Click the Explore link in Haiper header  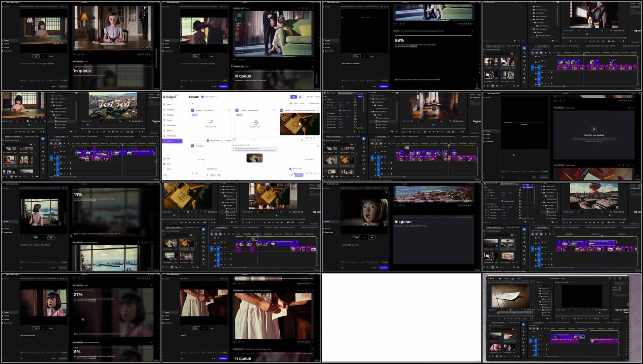click(x=317, y=97)
